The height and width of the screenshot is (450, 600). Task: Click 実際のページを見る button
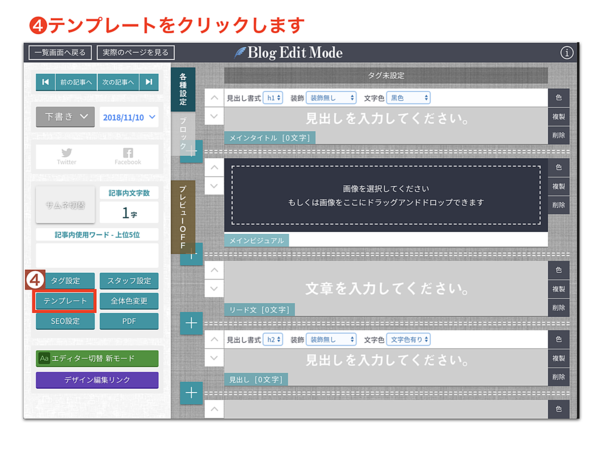point(136,52)
